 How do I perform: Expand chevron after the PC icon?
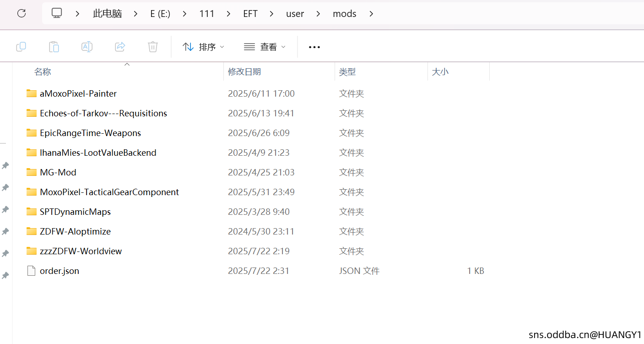(78, 14)
